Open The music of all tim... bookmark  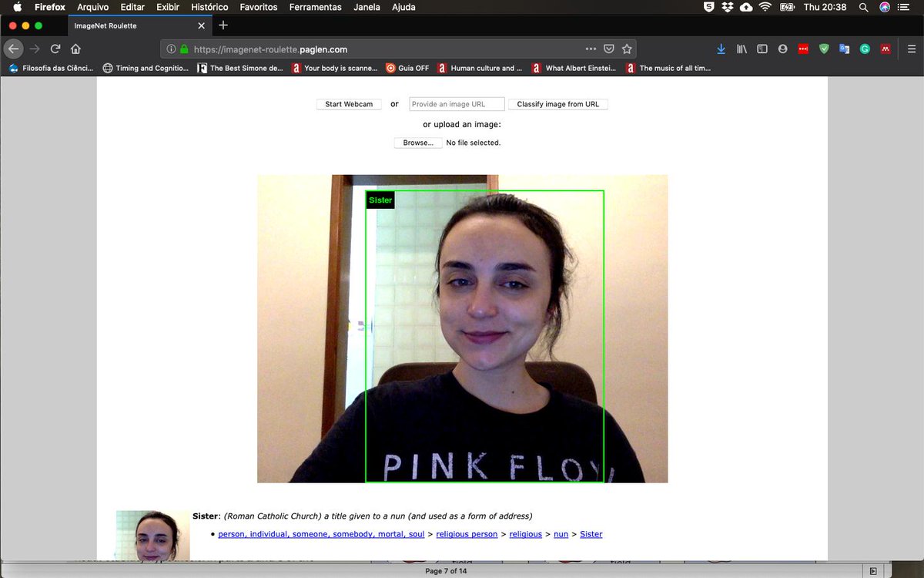(x=668, y=68)
